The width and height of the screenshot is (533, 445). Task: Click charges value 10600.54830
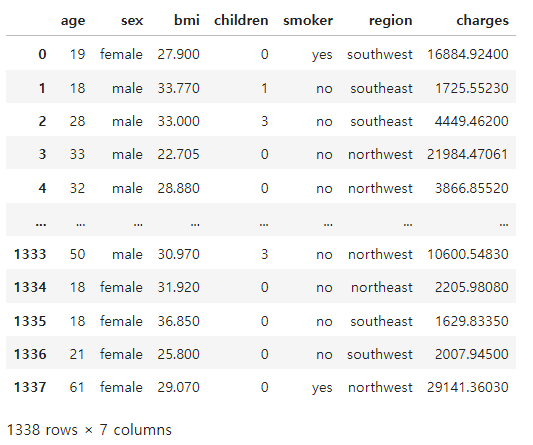[468, 254]
